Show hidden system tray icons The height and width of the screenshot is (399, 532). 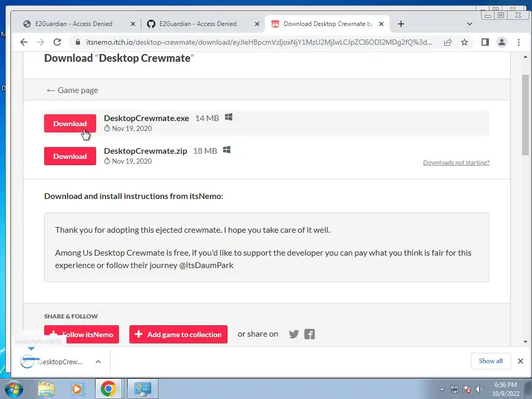pos(442,389)
